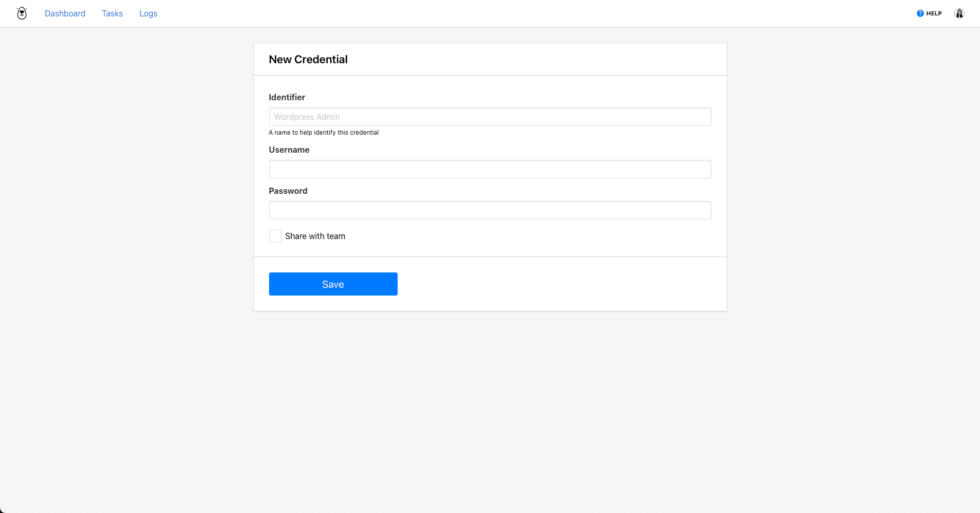Screen dimensions: 980x513
Task: Click the Identifier field label
Action: click(287, 97)
